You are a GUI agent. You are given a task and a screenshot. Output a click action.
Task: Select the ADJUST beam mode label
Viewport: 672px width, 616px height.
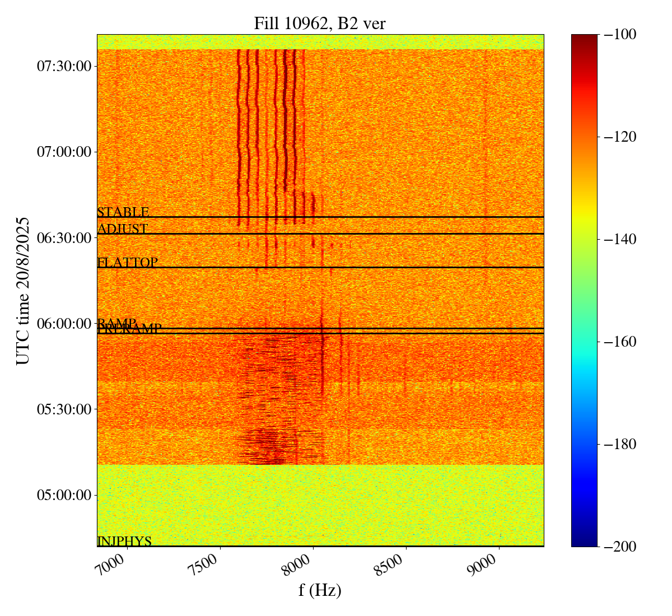click(123, 229)
